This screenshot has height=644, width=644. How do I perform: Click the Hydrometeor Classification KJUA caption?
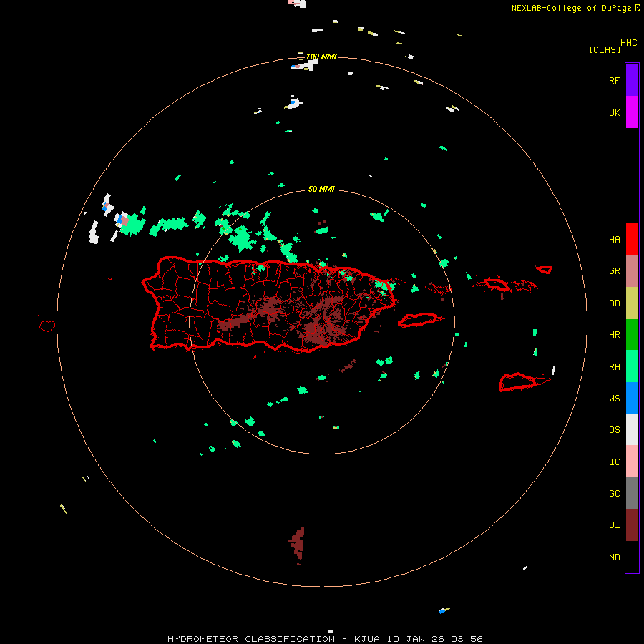tap(325, 639)
